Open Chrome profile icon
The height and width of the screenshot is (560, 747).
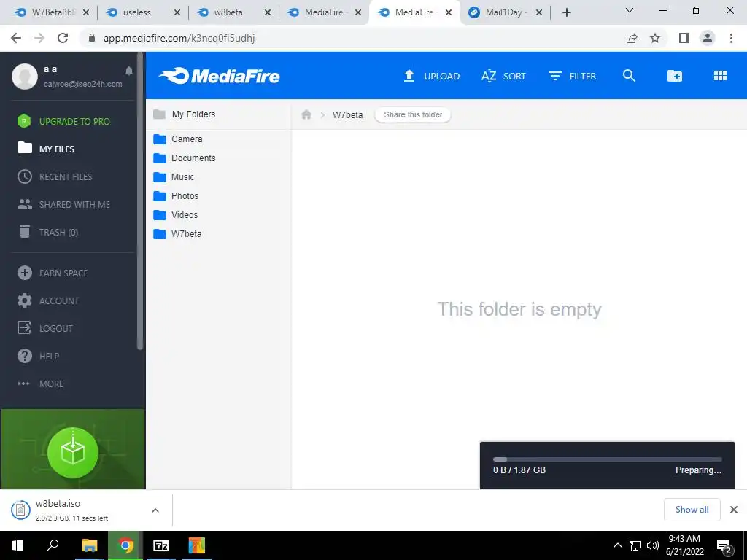click(708, 38)
